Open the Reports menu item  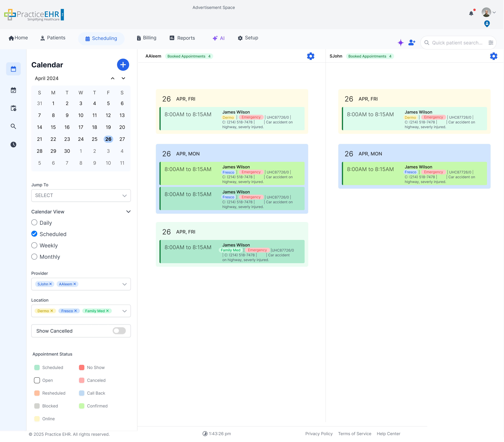click(x=182, y=38)
